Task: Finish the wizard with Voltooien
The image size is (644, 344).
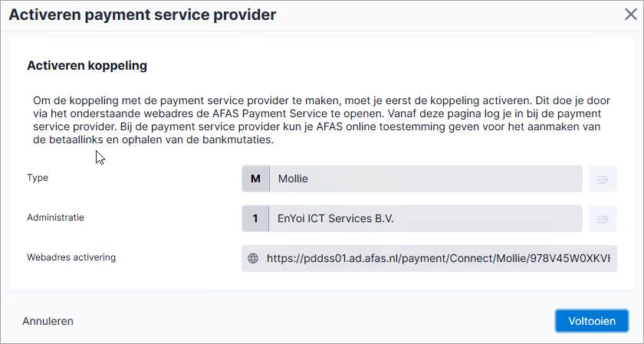Action: pyautogui.click(x=592, y=321)
